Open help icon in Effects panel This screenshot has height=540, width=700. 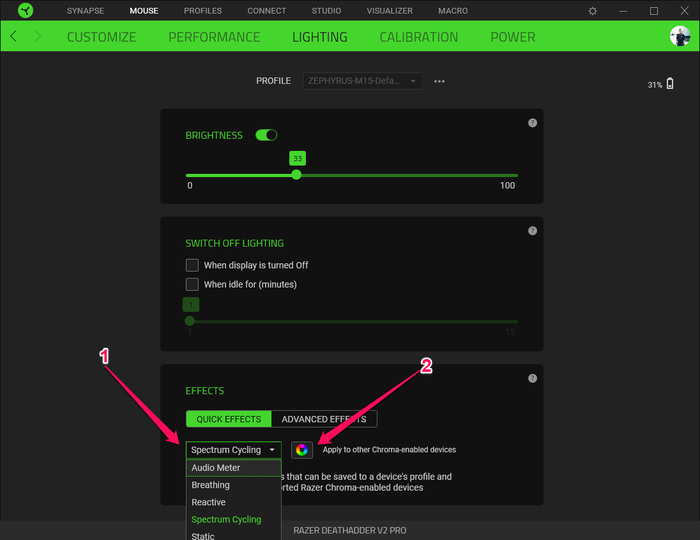pos(532,378)
